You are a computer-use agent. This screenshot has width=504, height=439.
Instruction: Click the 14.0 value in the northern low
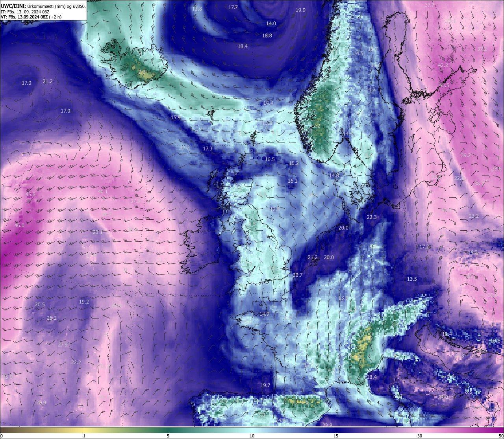click(x=271, y=24)
